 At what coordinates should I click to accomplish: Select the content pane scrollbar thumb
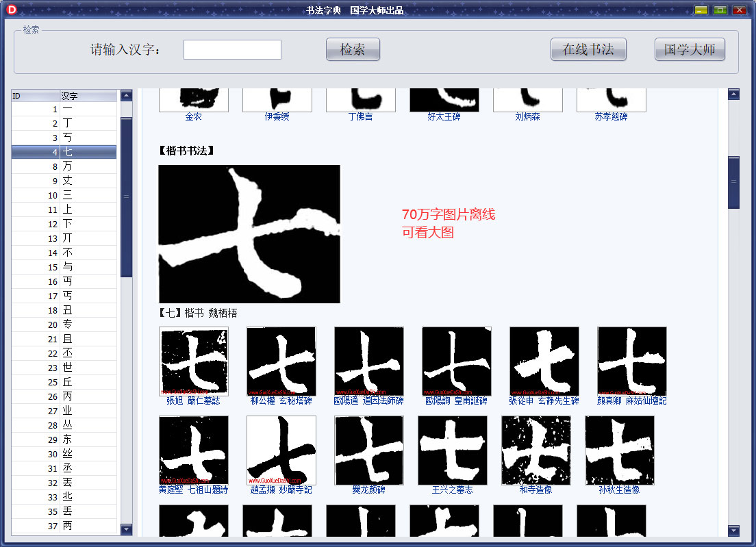click(x=733, y=182)
